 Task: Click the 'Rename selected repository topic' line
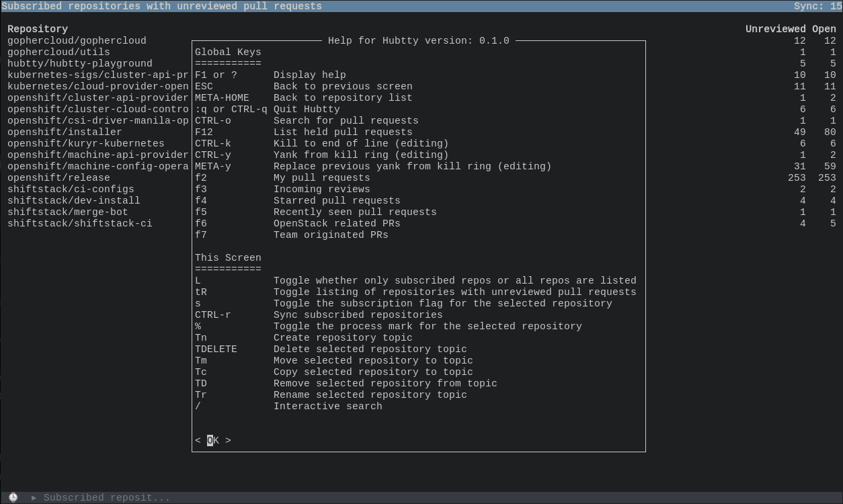point(370,394)
